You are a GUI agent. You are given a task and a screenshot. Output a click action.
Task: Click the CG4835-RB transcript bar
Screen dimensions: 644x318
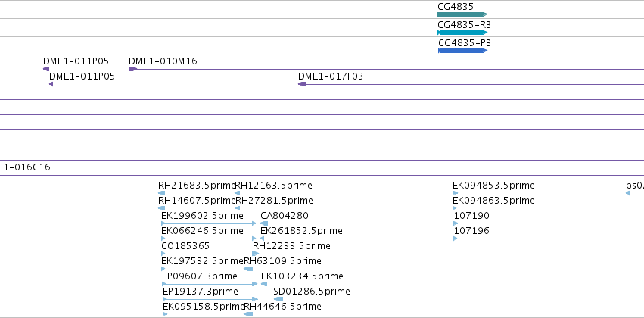click(x=462, y=33)
